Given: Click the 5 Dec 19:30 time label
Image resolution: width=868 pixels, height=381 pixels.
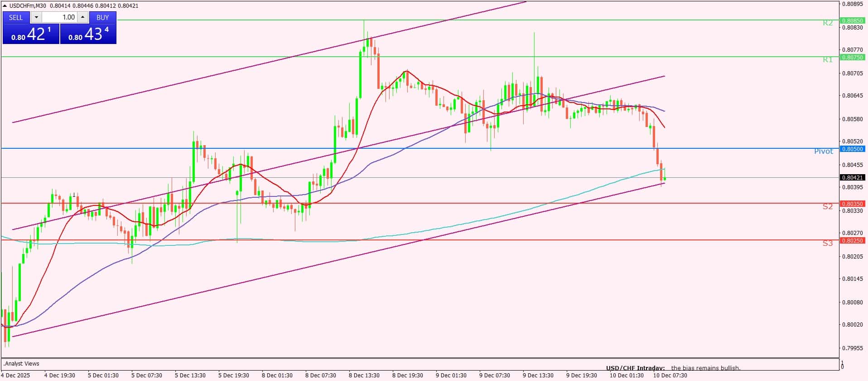Looking at the screenshot, I should click(x=234, y=375).
